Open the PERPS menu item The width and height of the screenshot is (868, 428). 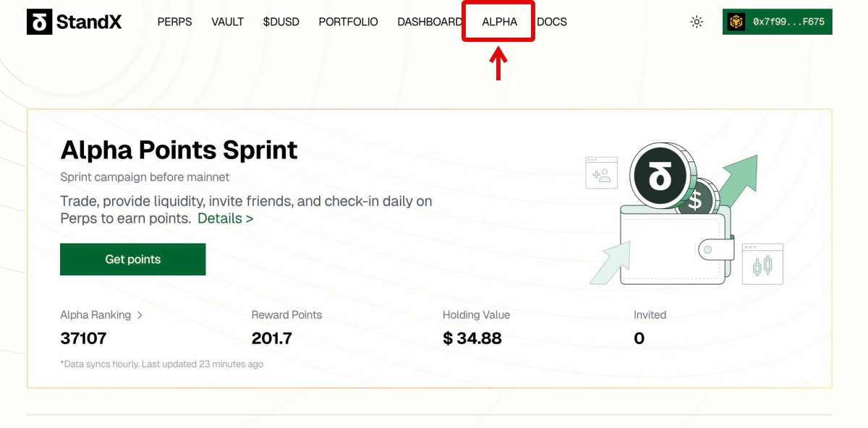tap(174, 22)
